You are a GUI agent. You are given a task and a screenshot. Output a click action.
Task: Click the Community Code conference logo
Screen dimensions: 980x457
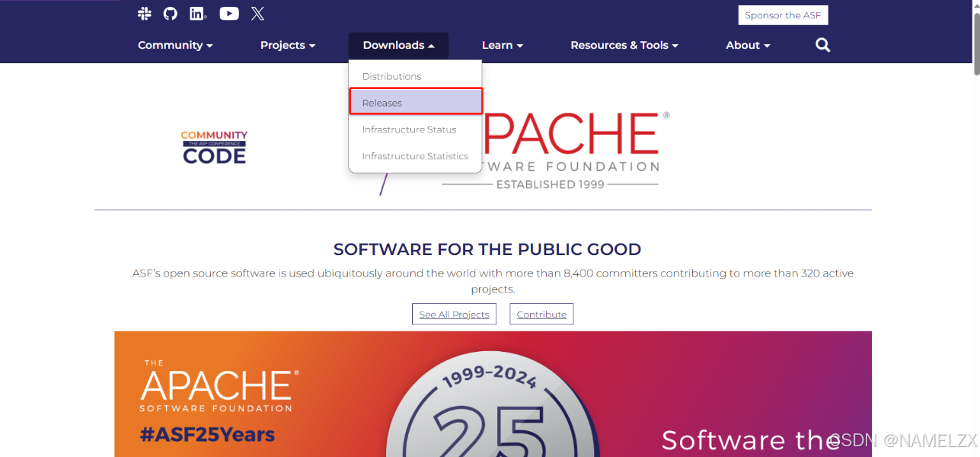click(x=214, y=148)
